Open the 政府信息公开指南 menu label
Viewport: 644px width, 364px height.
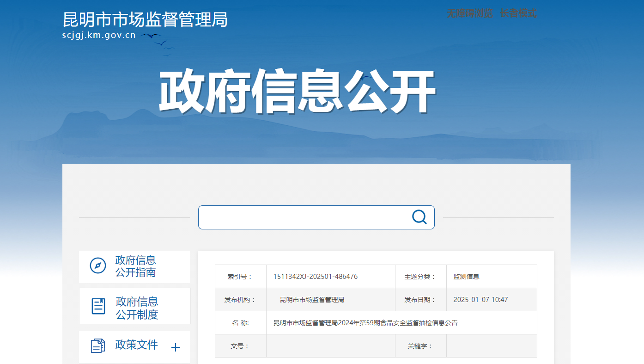pos(135,266)
